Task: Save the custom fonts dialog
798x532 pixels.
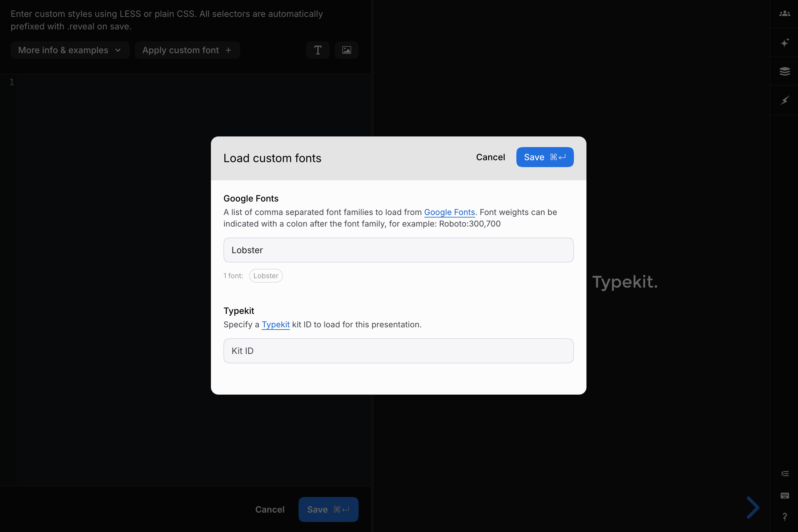Action: [545, 157]
